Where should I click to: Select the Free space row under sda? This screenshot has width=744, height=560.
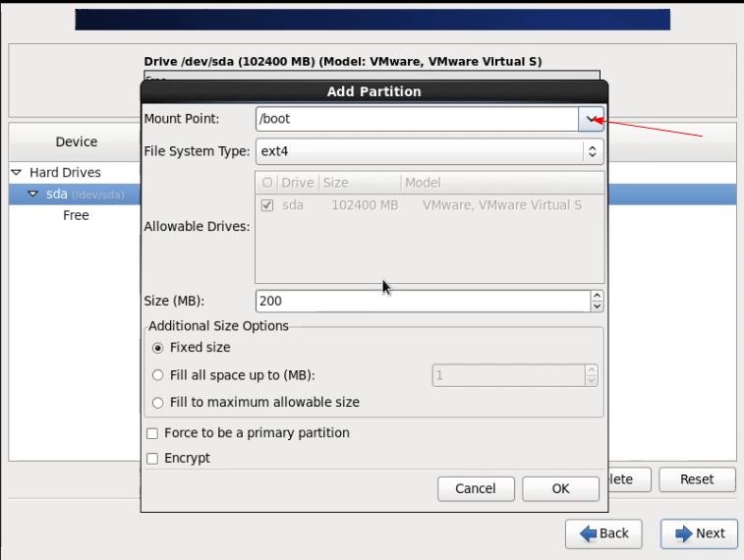[76, 215]
